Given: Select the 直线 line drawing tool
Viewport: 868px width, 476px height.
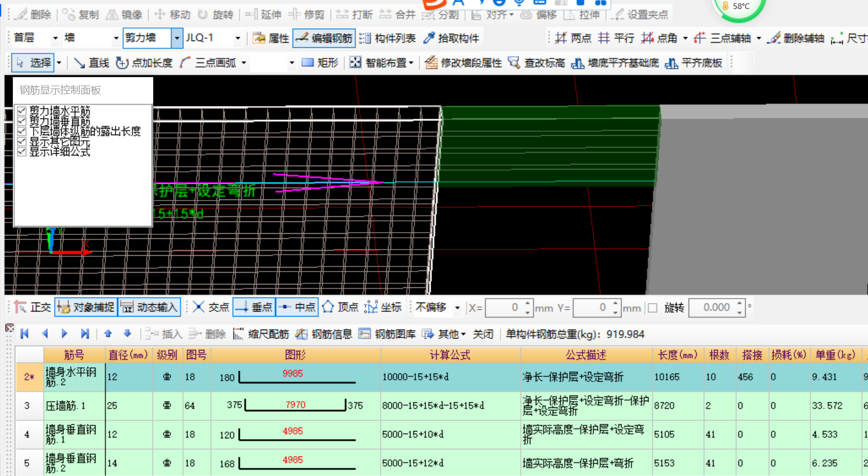Looking at the screenshot, I should coord(91,63).
